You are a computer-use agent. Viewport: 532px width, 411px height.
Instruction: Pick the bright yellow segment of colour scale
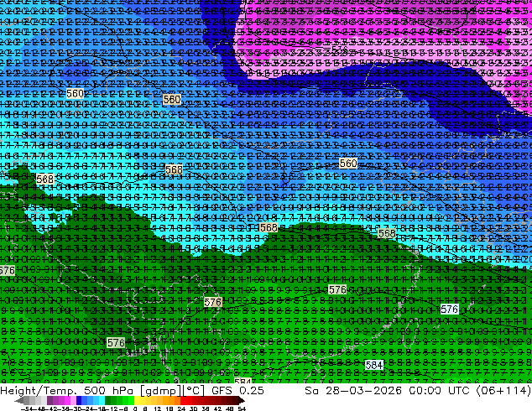[x=137, y=401]
